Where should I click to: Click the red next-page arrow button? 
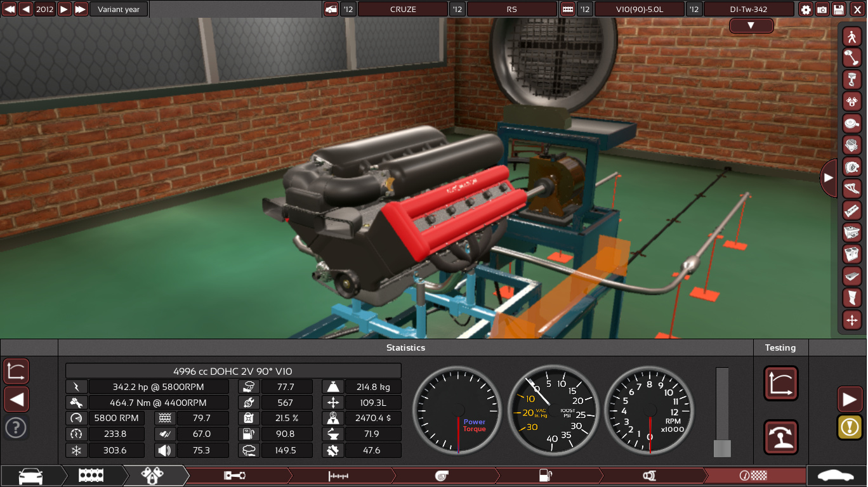[850, 399]
